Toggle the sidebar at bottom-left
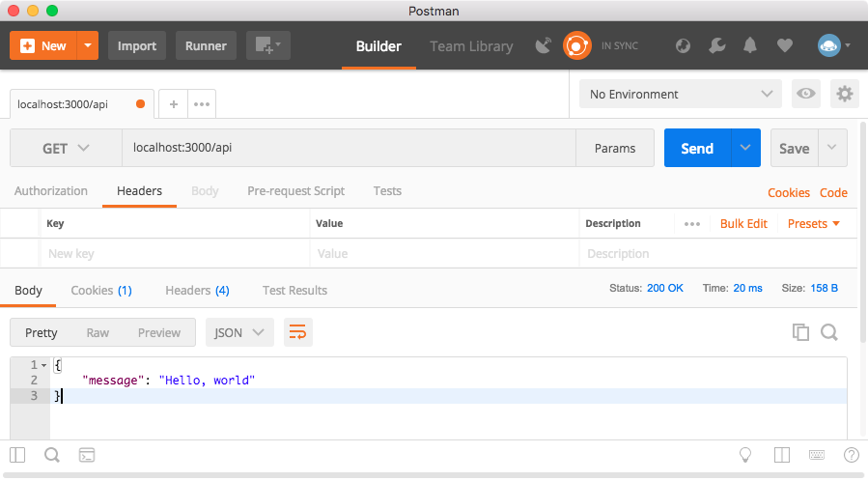 point(17,454)
